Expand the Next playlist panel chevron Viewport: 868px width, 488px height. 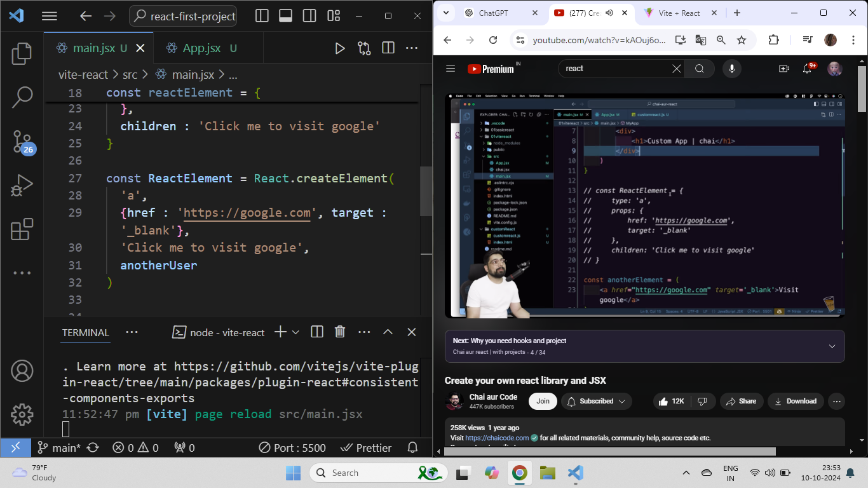coord(832,346)
